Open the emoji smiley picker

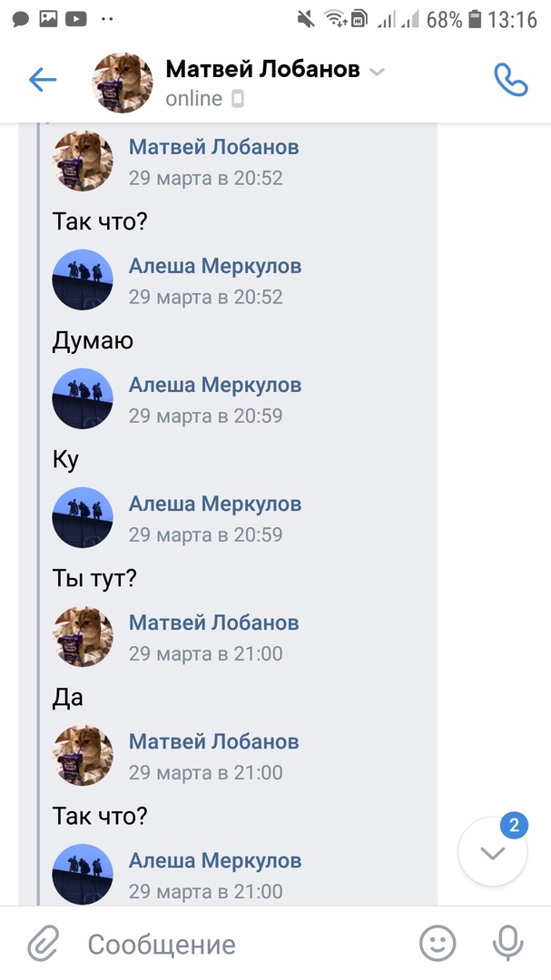(438, 944)
